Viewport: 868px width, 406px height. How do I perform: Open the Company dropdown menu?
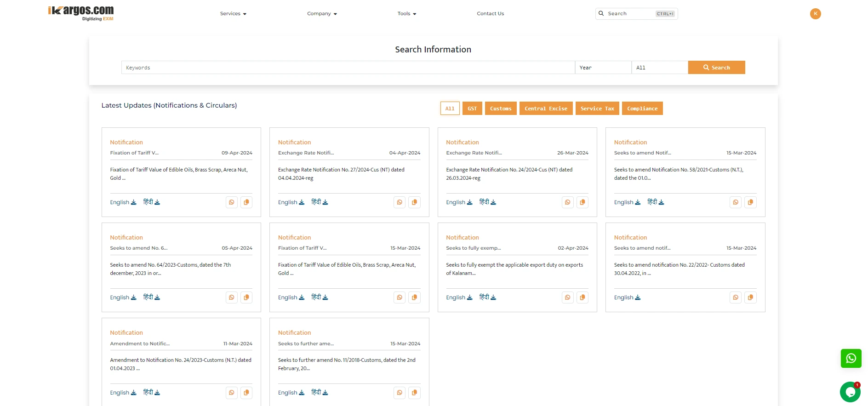coord(322,14)
